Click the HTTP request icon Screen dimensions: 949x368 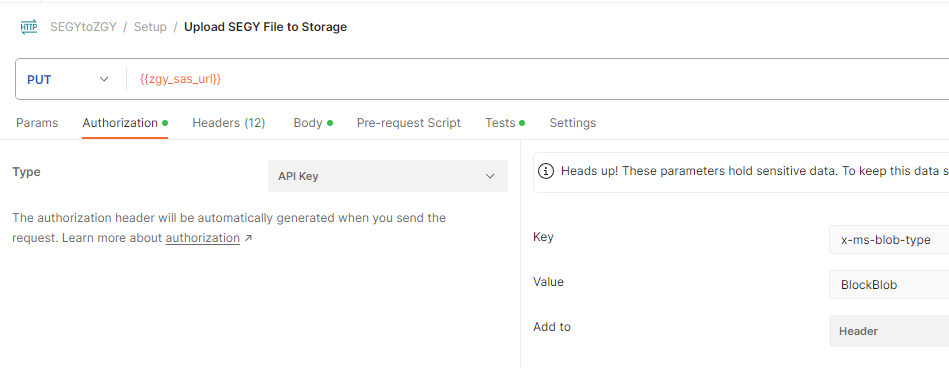click(x=29, y=27)
